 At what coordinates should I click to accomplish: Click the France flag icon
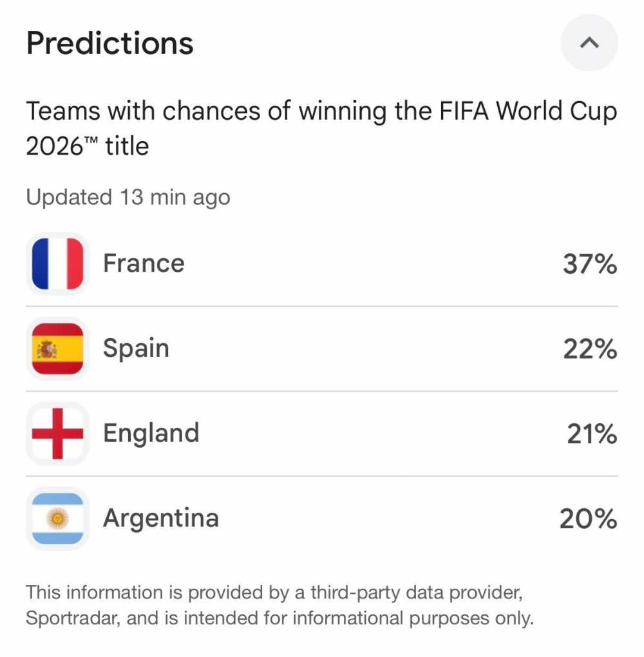pyautogui.click(x=57, y=263)
